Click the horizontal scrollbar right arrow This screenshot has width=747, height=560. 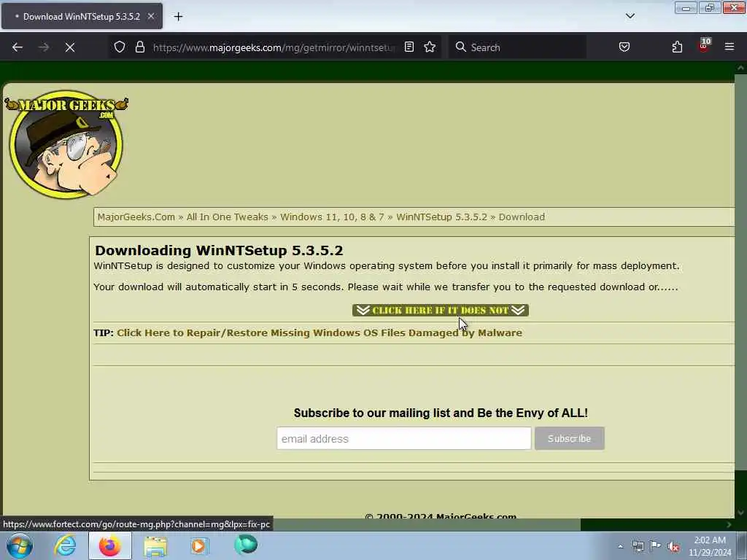[x=729, y=524]
